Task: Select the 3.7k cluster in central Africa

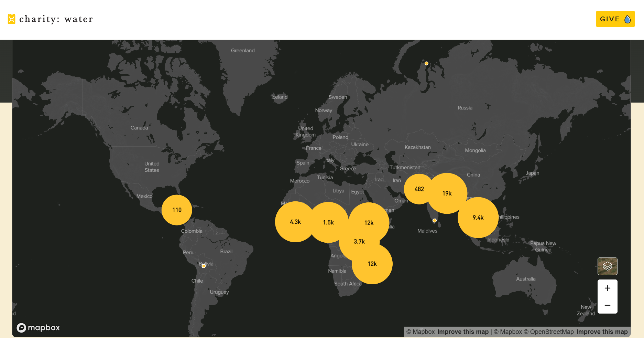Action: click(359, 241)
